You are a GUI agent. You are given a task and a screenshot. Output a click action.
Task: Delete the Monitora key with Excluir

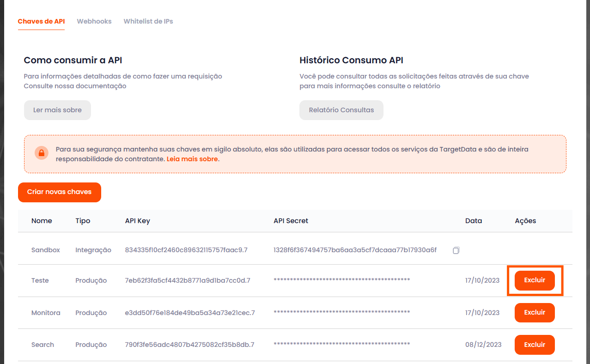point(535,313)
